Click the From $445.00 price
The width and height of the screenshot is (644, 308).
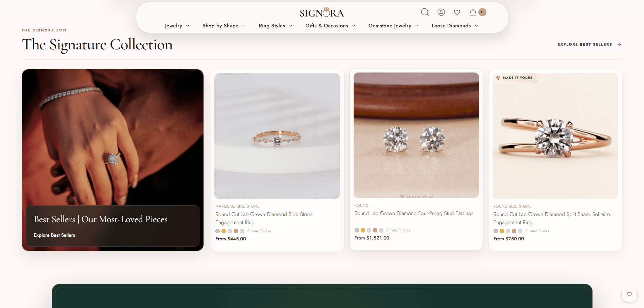click(231, 239)
